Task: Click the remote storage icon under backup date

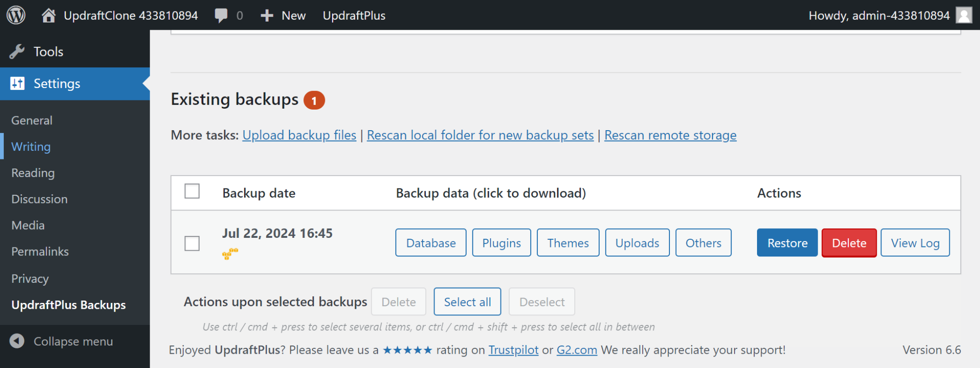Action: tap(230, 253)
